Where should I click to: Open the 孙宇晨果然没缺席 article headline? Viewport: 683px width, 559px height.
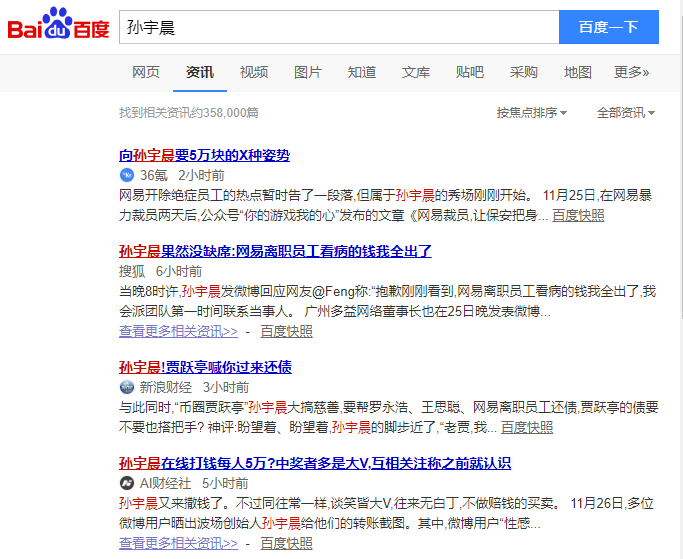(275, 251)
